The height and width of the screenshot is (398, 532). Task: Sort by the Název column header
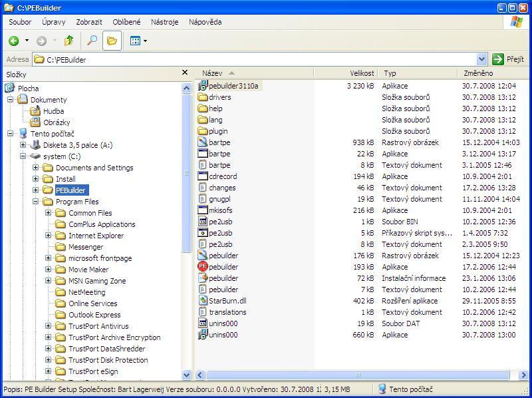(255, 73)
